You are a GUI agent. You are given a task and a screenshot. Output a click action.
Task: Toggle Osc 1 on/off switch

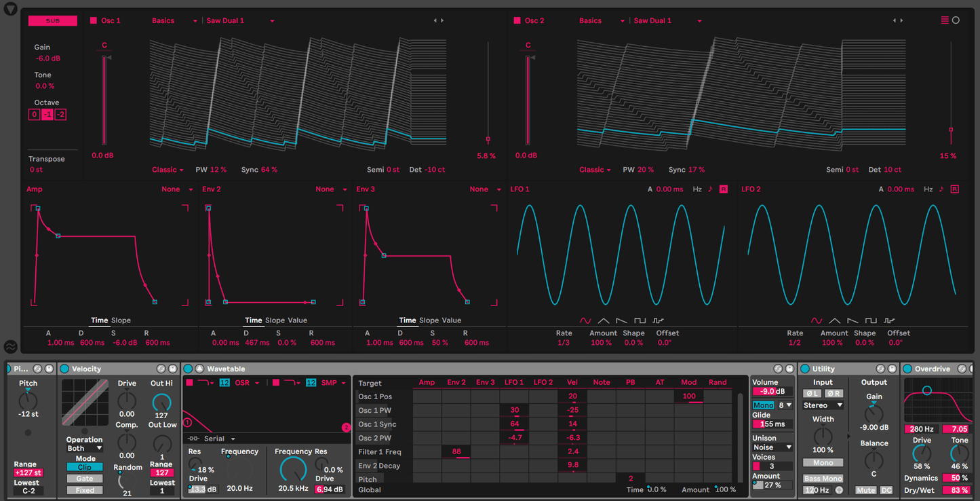[94, 21]
